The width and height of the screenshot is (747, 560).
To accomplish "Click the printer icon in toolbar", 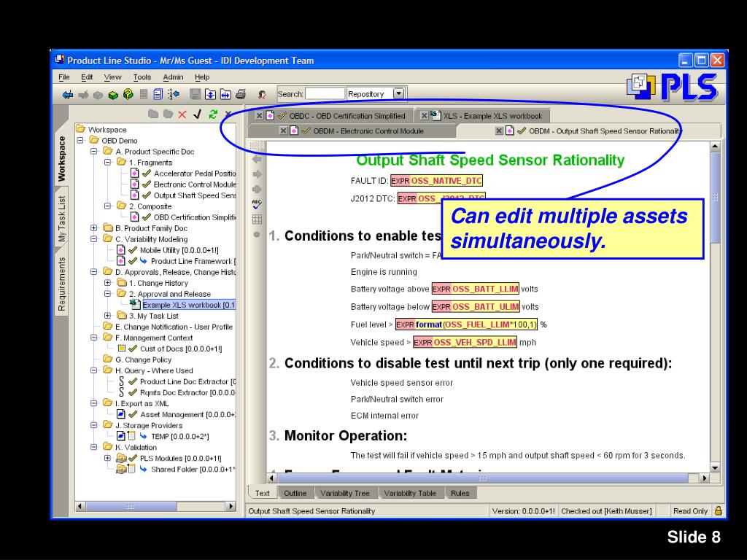I will point(241,94).
